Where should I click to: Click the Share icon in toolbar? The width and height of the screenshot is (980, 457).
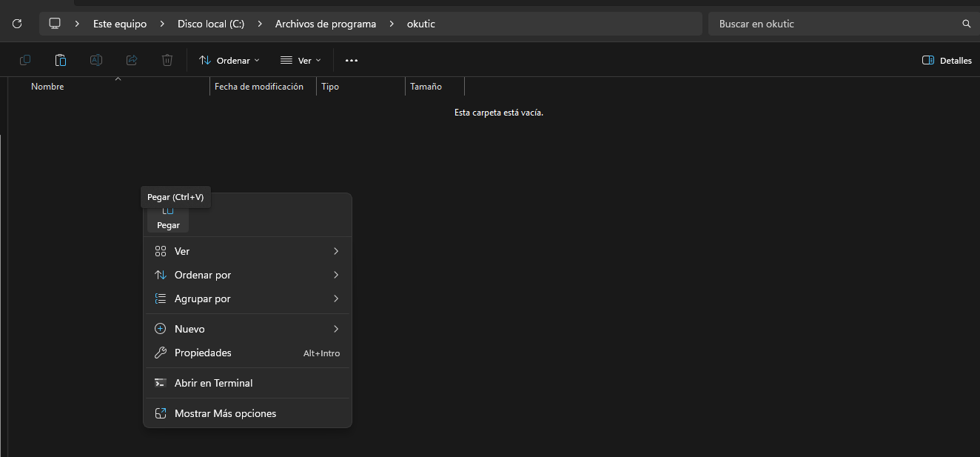click(x=132, y=60)
